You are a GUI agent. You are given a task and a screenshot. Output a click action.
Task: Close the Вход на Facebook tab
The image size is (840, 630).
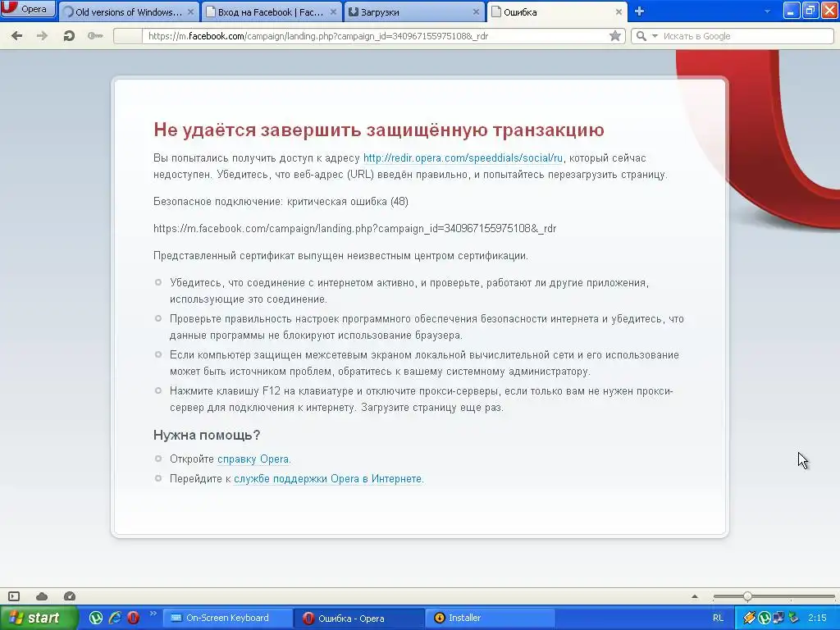pyautogui.click(x=333, y=11)
